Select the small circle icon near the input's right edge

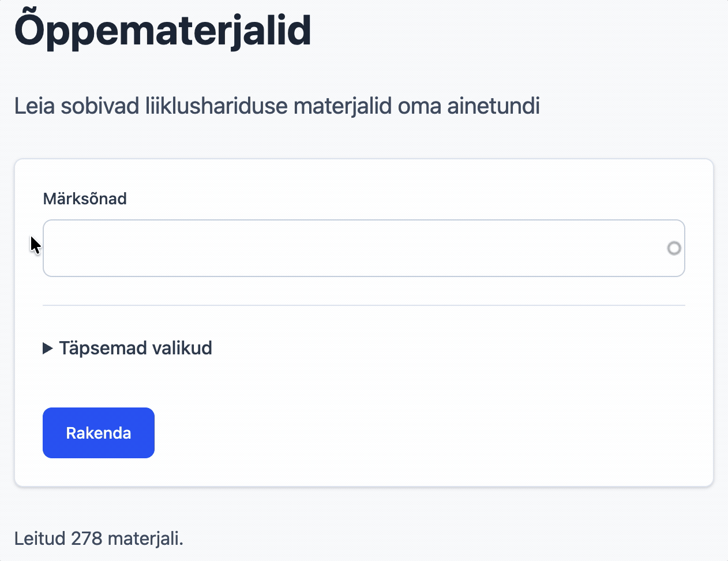(674, 248)
